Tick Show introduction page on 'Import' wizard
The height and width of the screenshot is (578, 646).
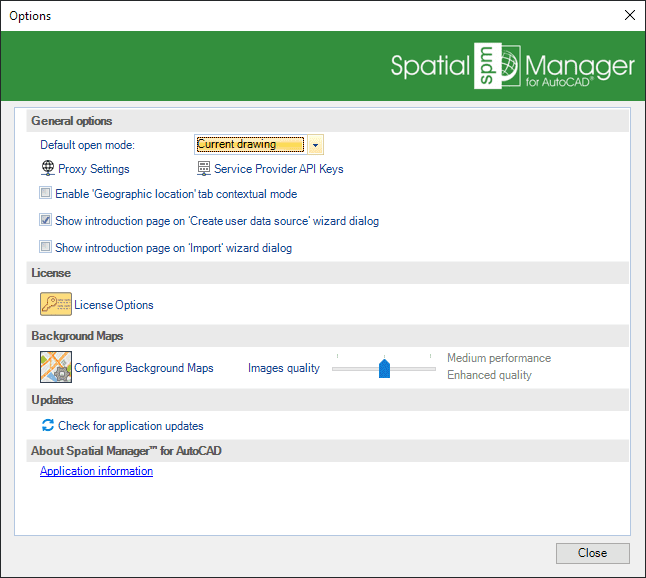click(46, 248)
